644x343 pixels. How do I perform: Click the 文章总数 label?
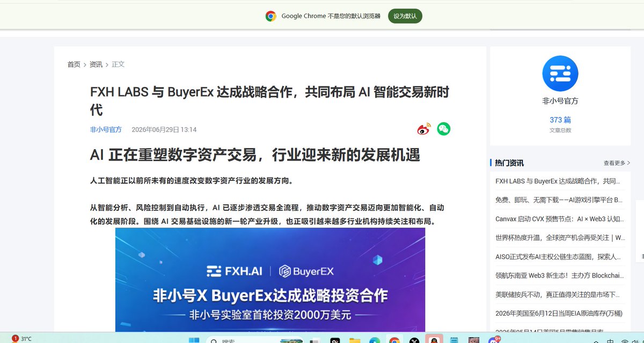[x=560, y=130]
